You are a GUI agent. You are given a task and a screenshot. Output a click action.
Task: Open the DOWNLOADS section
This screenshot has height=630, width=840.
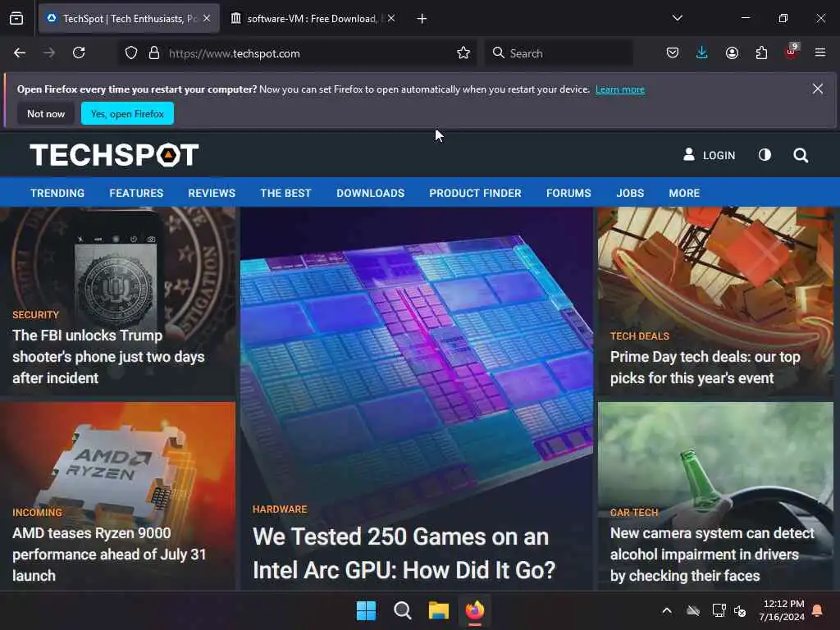[370, 194]
